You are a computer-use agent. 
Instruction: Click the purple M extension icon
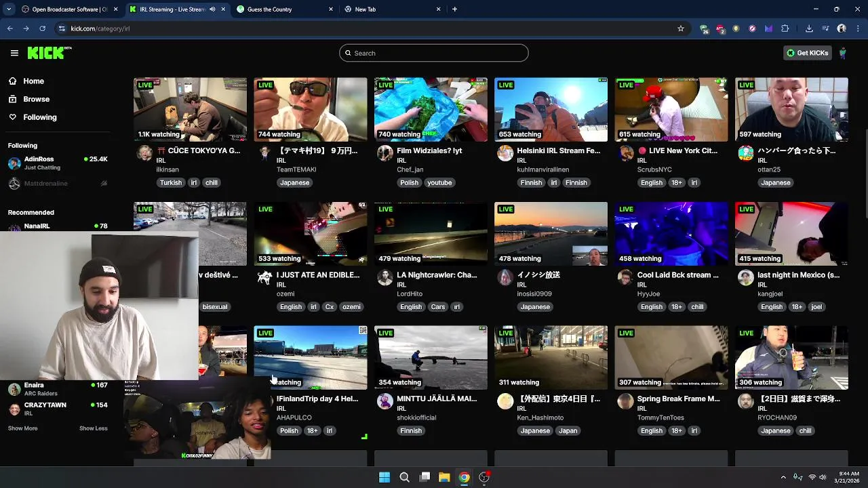click(x=768, y=28)
